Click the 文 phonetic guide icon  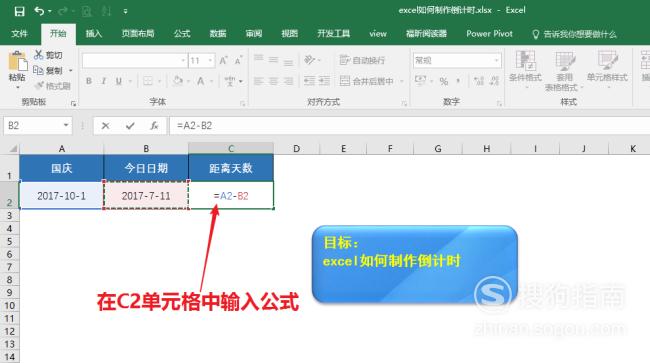pyautogui.click(x=230, y=81)
